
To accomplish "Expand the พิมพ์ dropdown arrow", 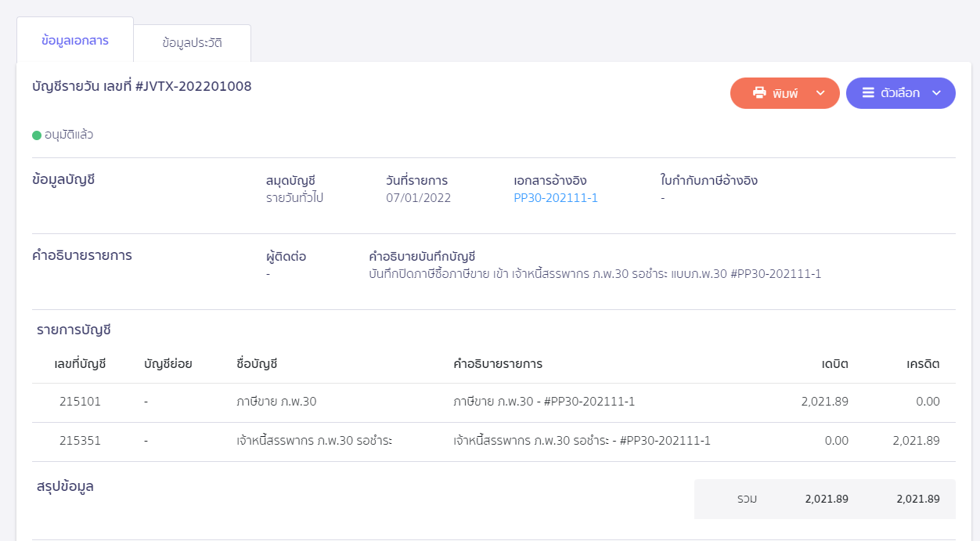I will pyautogui.click(x=820, y=93).
